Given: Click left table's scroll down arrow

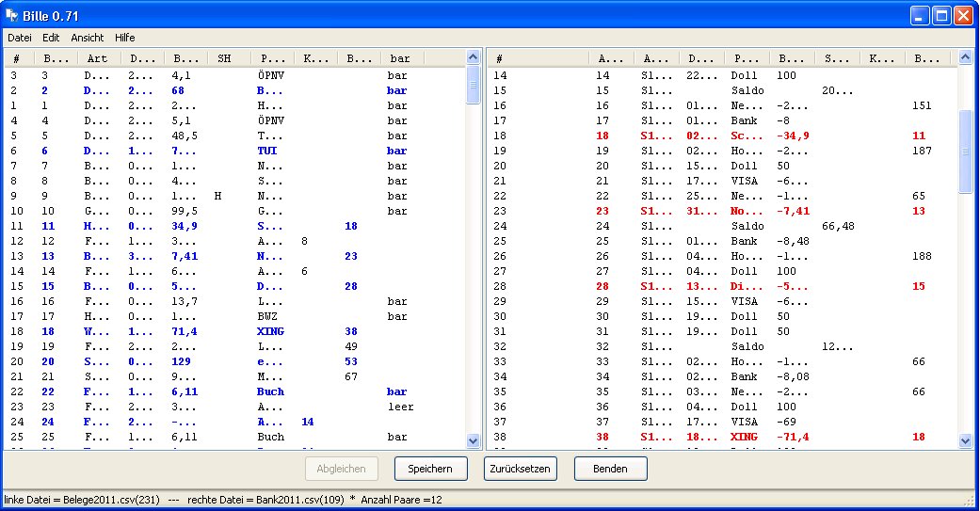Looking at the screenshot, I should click(x=474, y=440).
